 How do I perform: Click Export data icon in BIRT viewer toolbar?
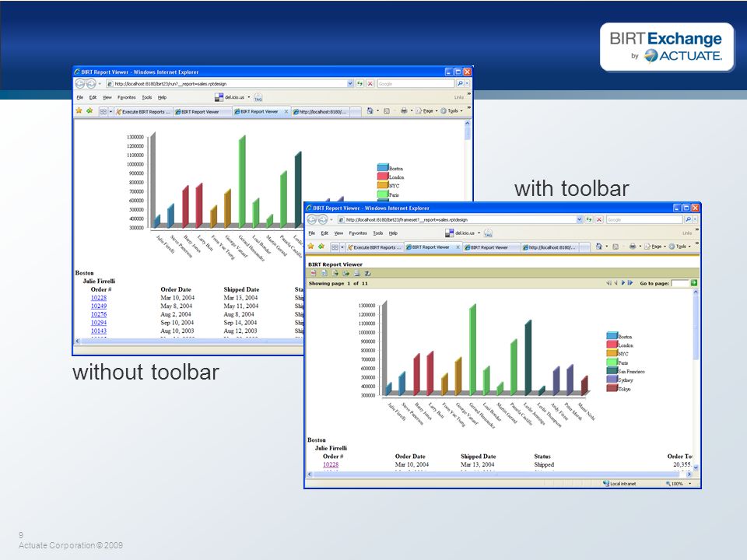[335, 273]
